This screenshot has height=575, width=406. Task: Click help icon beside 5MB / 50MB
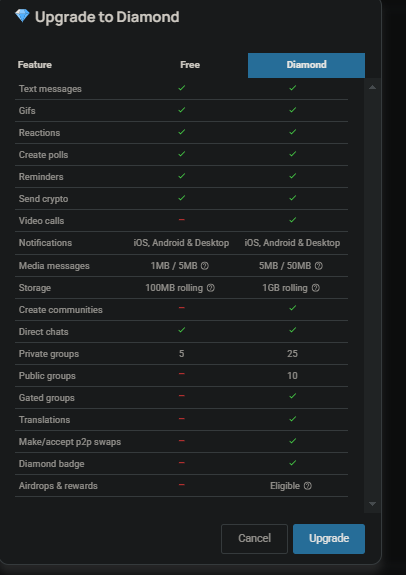319,266
